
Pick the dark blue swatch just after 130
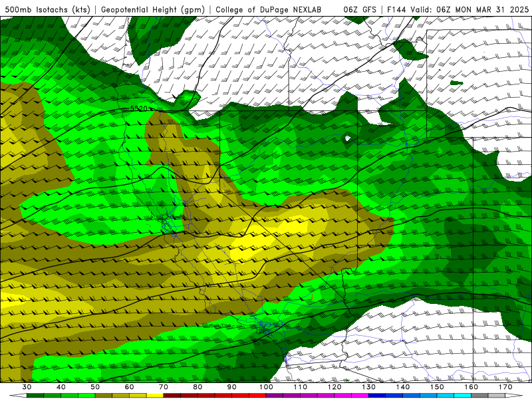[377, 396]
